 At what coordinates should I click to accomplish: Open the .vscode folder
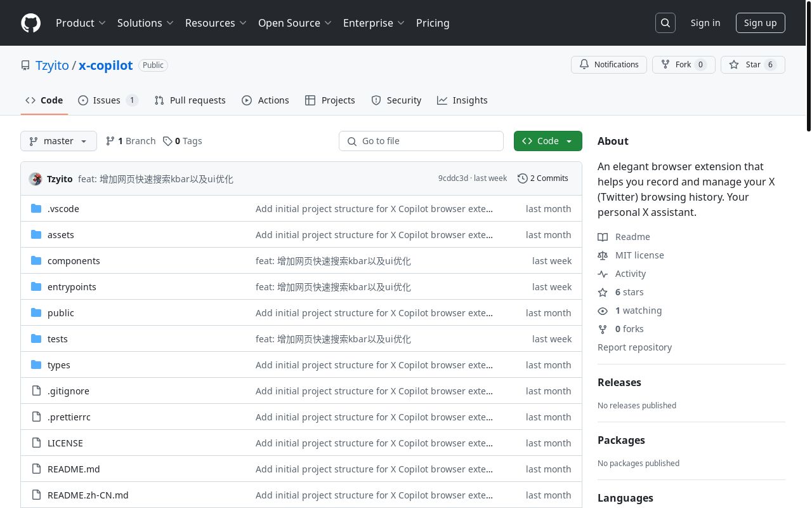coord(63,209)
